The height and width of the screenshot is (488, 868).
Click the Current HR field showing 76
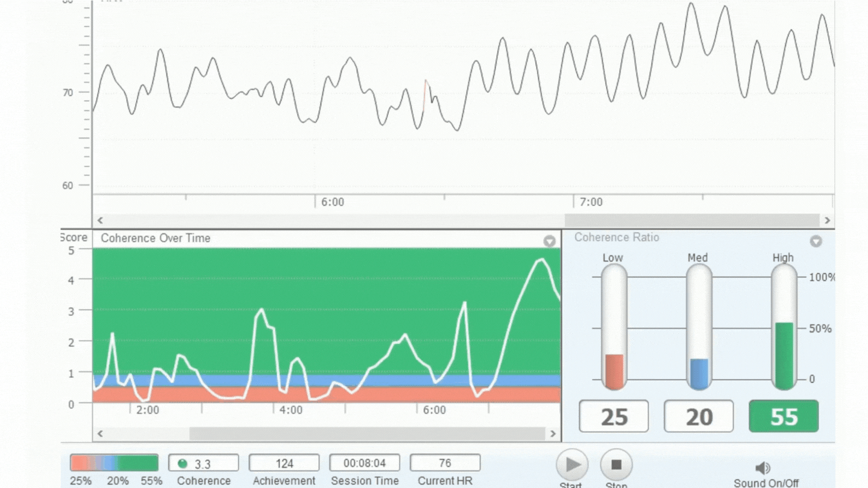[x=445, y=463]
